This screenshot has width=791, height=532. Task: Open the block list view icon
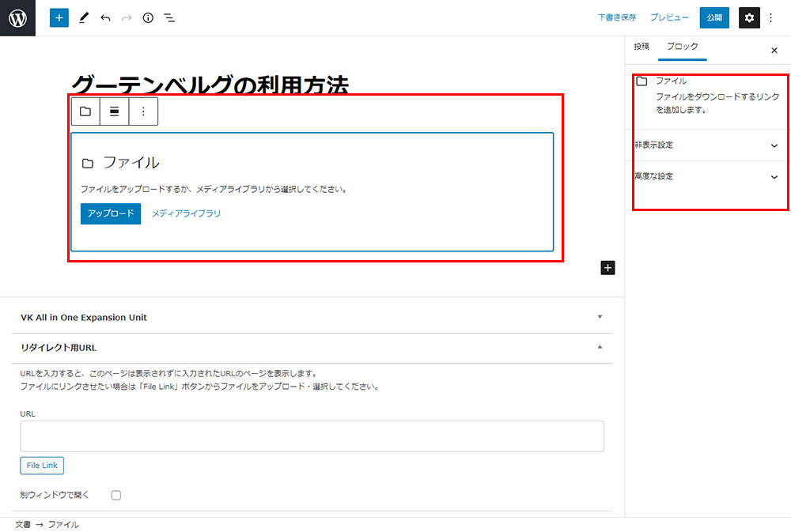coord(169,17)
